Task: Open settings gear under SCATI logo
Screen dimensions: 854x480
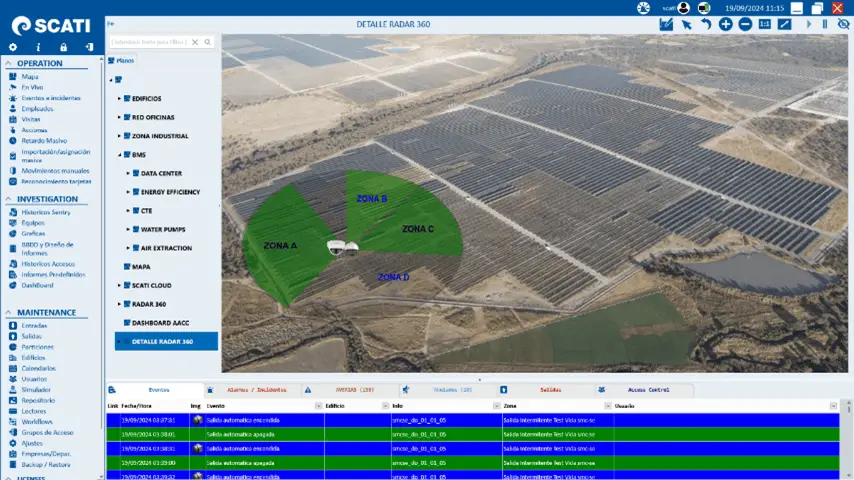Action: (x=13, y=47)
